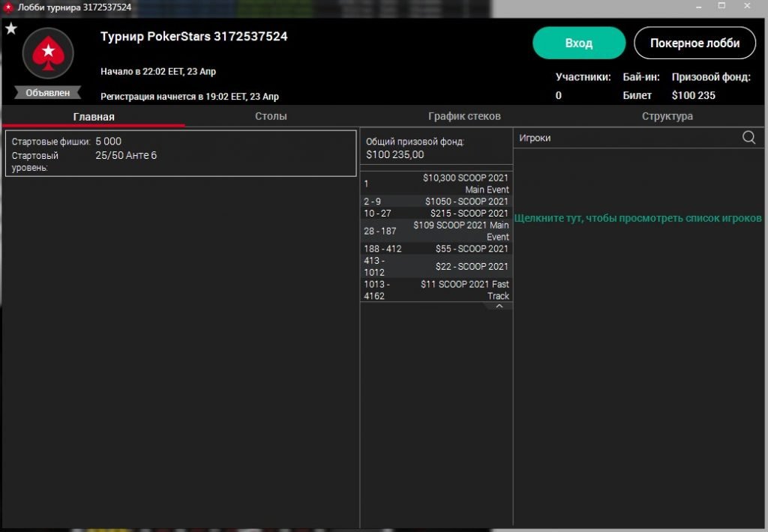The width and height of the screenshot is (768, 532).
Task: Select the 188 - 412 place $55 prize row
Action: tap(436, 249)
